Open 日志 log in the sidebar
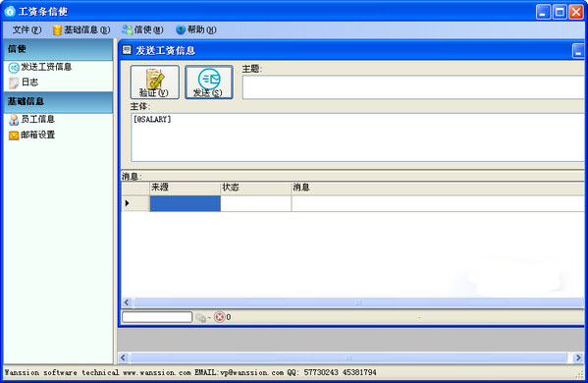The height and width of the screenshot is (383, 588). [29, 82]
